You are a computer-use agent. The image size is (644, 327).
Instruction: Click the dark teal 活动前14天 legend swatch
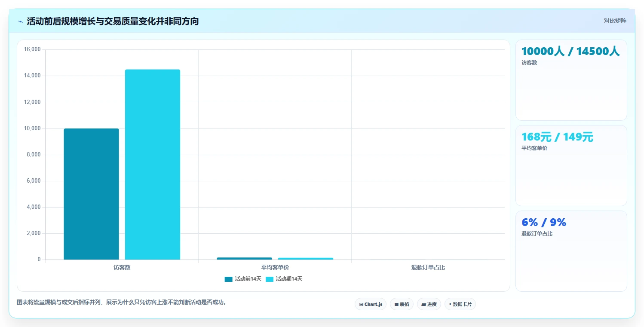pyautogui.click(x=228, y=279)
